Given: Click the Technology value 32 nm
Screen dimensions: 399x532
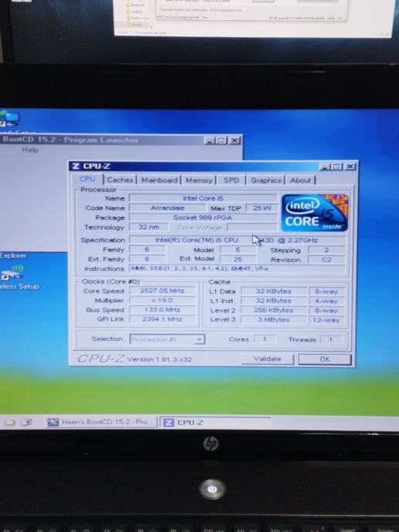Looking at the screenshot, I should [149, 227].
